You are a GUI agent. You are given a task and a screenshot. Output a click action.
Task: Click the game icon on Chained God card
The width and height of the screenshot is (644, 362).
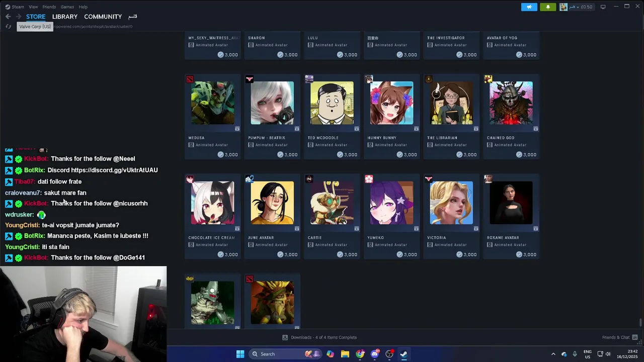click(488, 79)
